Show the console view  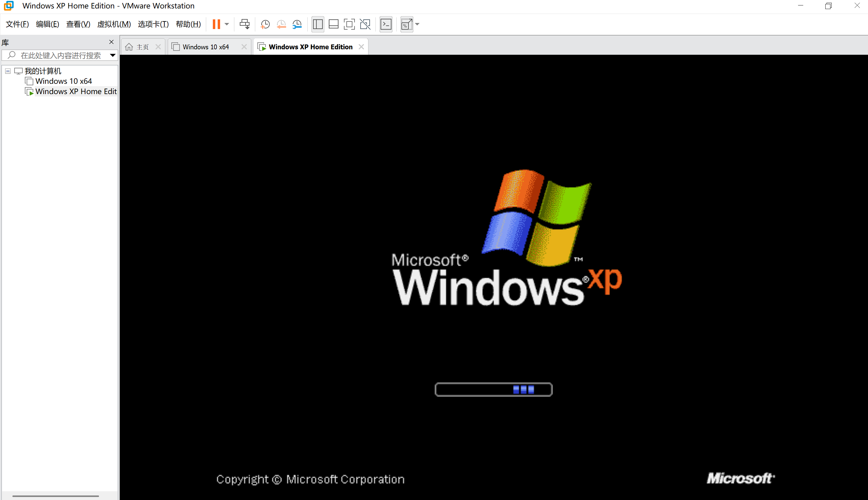pyautogui.click(x=386, y=24)
